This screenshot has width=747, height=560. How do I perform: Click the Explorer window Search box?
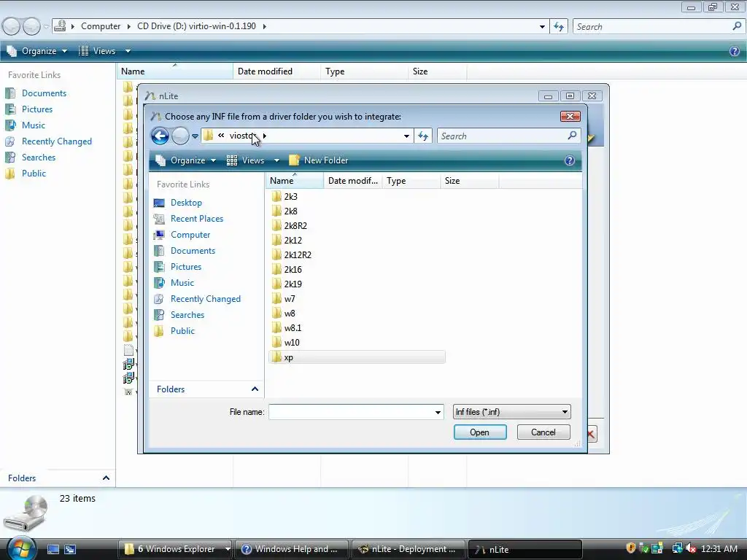pyautogui.click(x=653, y=27)
